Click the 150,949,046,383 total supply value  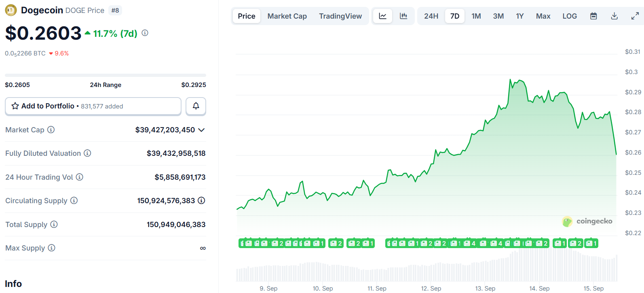pos(176,225)
